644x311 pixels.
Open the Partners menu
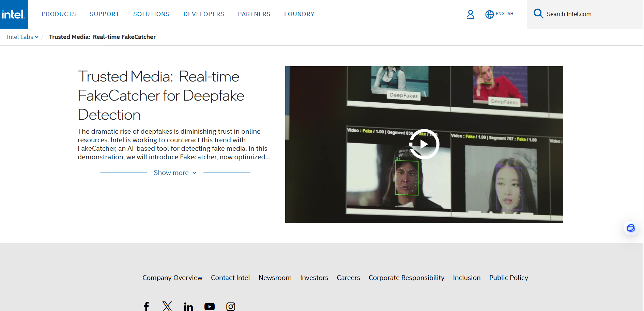click(254, 14)
